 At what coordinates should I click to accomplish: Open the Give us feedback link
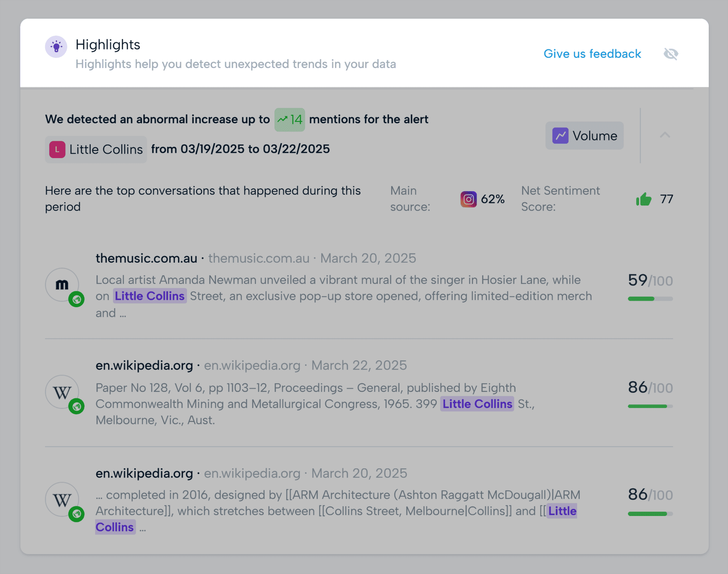click(x=592, y=54)
